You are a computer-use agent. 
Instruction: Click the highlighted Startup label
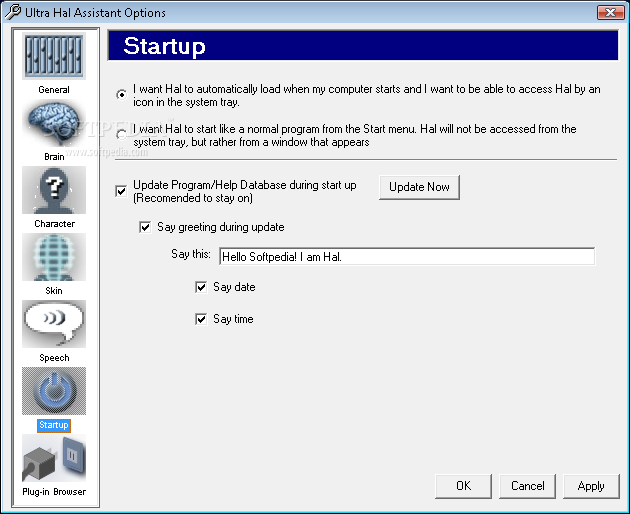coord(54,425)
